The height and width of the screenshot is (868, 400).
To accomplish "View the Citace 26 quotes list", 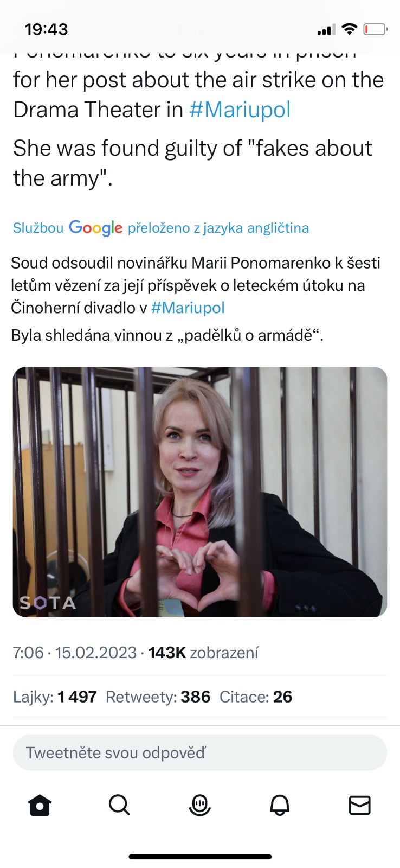I will pyautogui.click(x=256, y=697).
